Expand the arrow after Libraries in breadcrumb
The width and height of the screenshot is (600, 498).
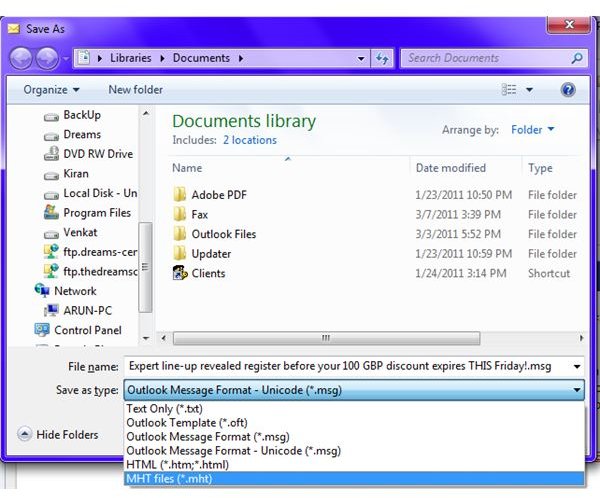tap(163, 58)
